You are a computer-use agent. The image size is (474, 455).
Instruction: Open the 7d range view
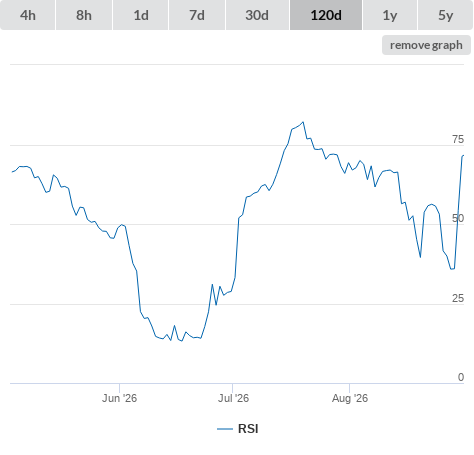(197, 15)
